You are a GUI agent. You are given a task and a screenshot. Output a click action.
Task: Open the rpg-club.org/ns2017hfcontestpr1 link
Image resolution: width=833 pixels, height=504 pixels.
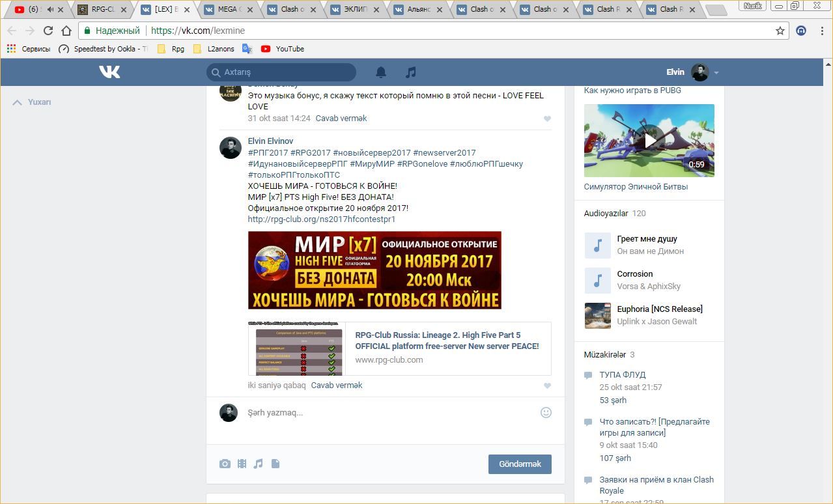pyautogui.click(x=322, y=219)
